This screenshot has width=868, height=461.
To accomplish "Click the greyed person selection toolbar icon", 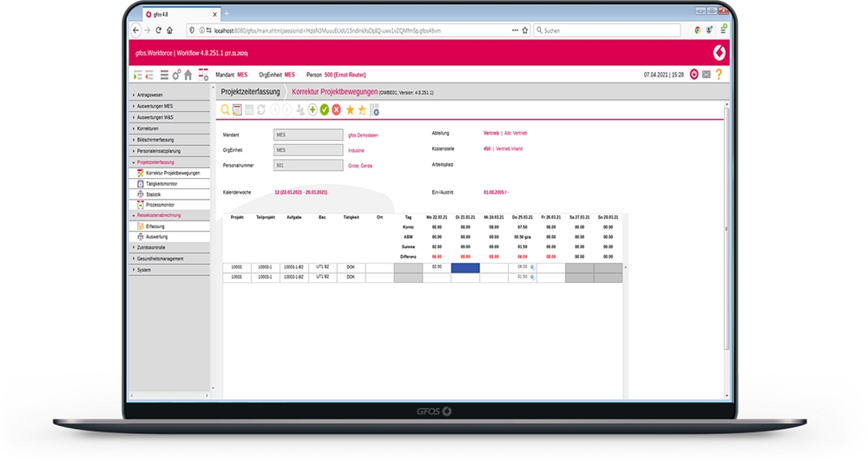I will (300, 110).
